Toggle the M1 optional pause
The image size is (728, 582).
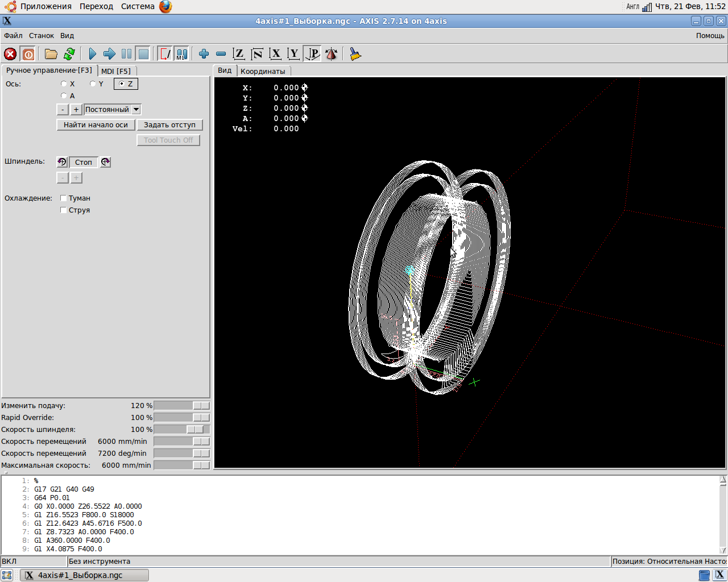[x=181, y=54]
